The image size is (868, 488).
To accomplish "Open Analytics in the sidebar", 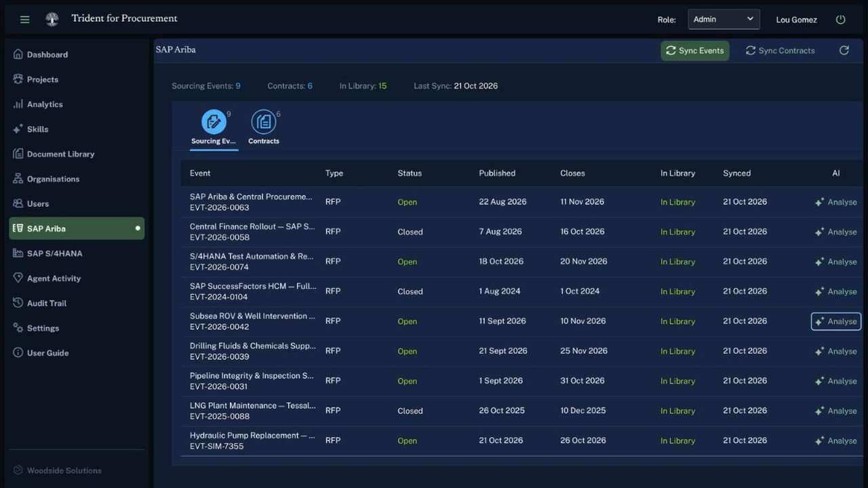I will pyautogui.click(x=77, y=104).
